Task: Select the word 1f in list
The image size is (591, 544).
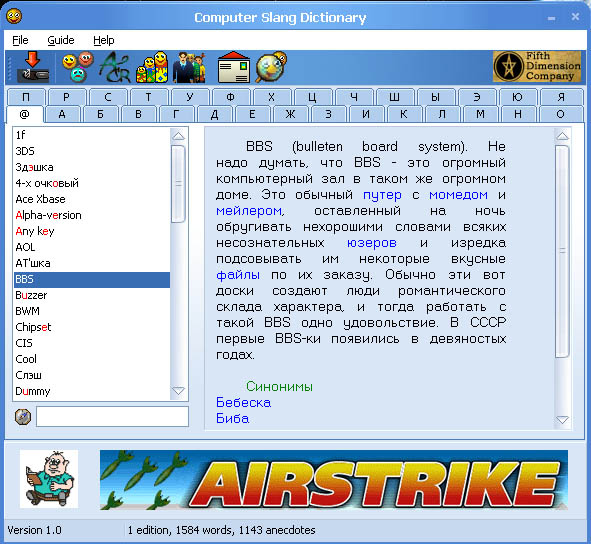Action: [x=92, y=135]
